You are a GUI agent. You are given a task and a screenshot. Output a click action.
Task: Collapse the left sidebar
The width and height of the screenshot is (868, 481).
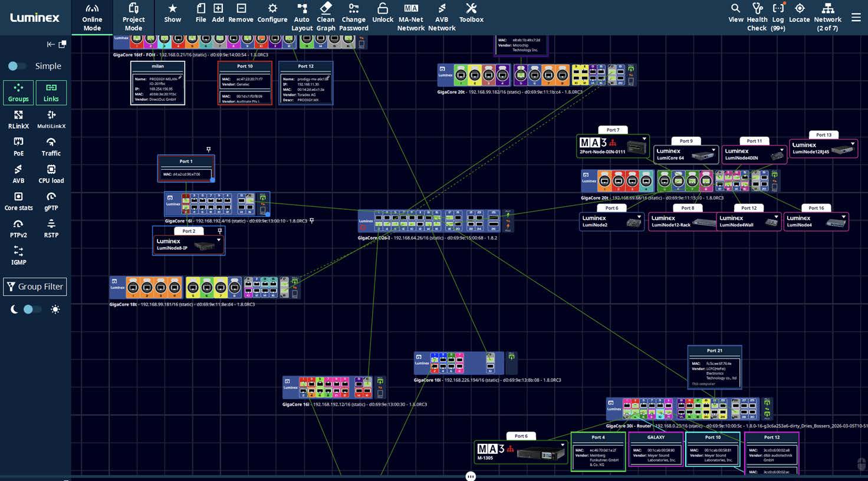tap(51, 44)
